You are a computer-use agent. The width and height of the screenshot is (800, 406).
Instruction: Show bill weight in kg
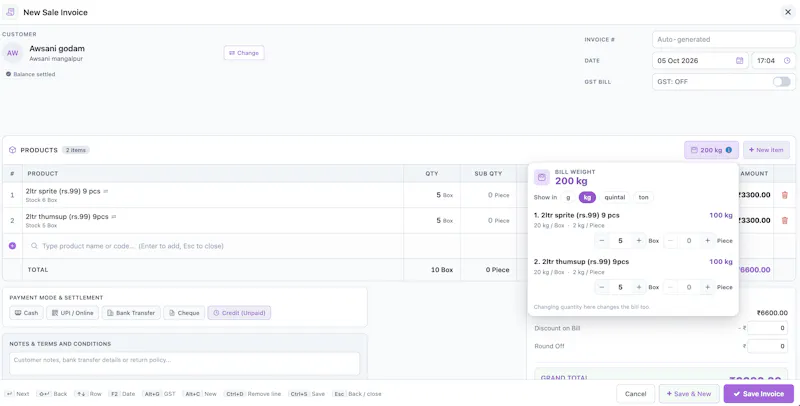(587, 197)
